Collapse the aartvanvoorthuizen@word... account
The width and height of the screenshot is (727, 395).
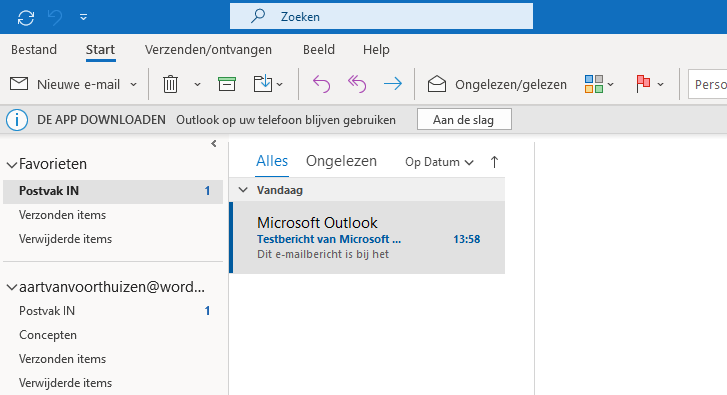[x=12, y=287]
